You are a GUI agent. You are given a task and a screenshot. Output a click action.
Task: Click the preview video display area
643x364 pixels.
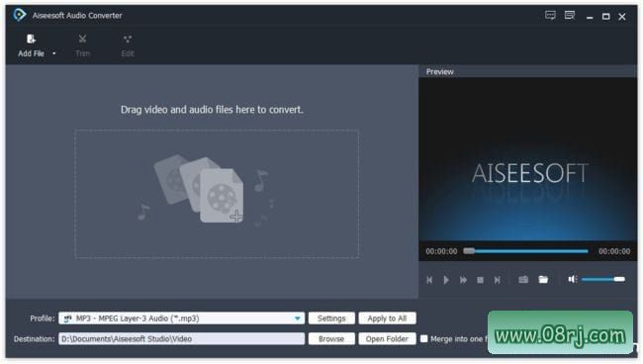click(528, 159)
